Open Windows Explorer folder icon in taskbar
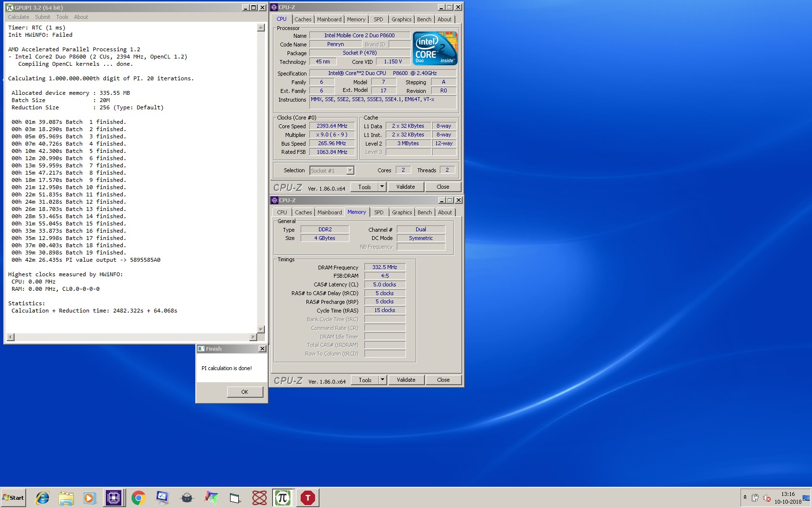This screenshot has width=812, height=508. tap(66, 498)
